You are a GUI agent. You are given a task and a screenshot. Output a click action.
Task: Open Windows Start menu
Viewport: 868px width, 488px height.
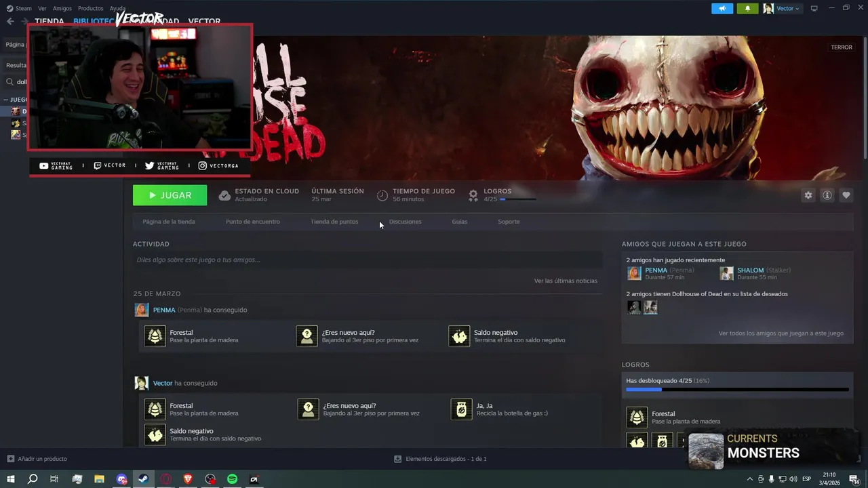coord(11,479)
